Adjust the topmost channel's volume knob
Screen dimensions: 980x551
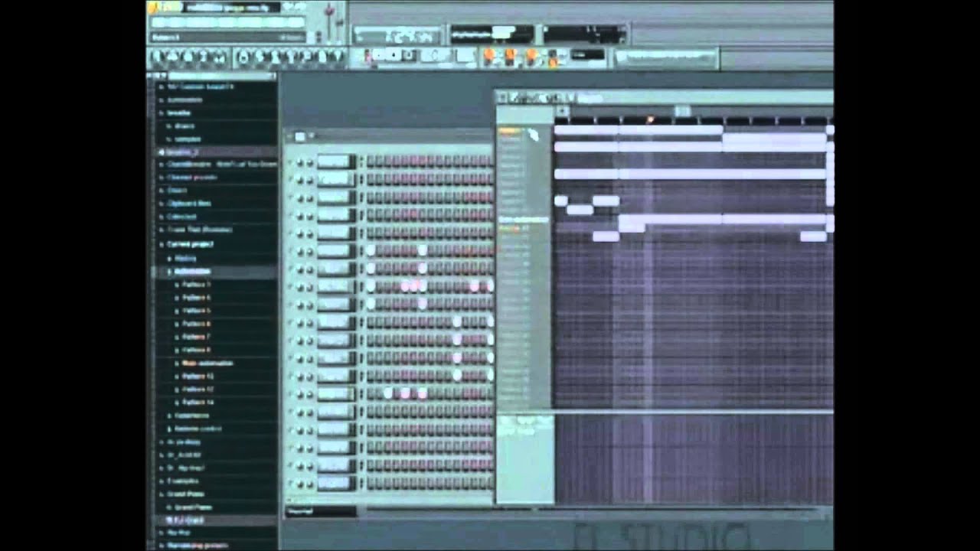pos(309,161)
